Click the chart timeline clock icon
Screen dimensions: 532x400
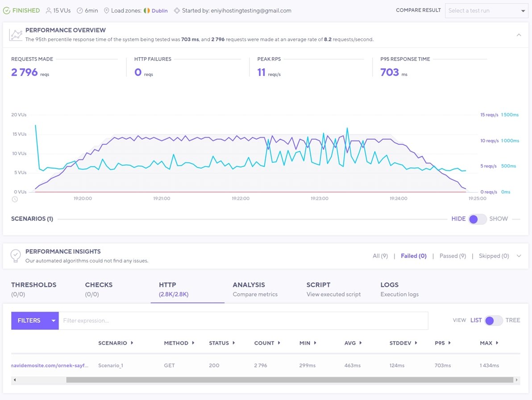click(x=15, y=199)
